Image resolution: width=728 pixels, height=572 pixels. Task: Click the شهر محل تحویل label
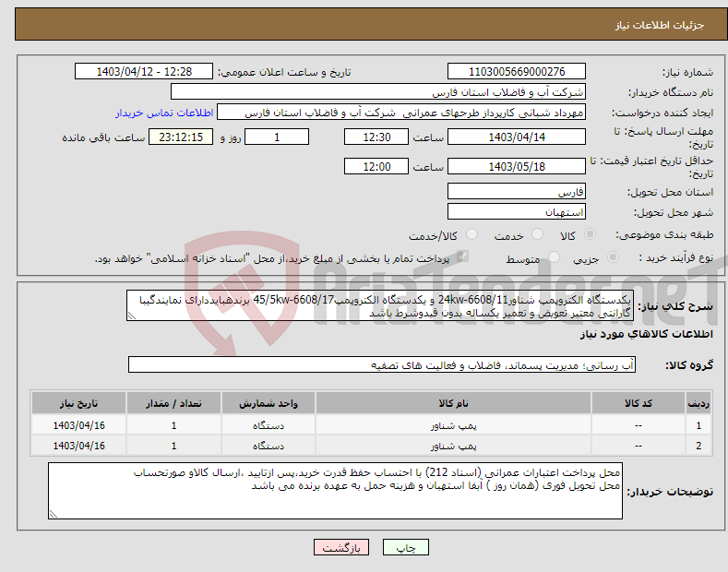[674, 212]
